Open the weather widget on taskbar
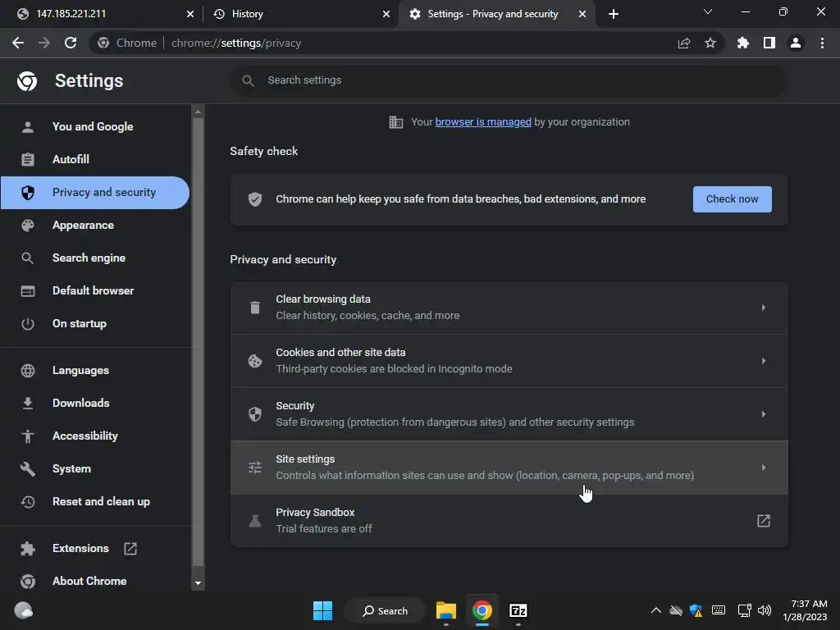 (24, 610)
